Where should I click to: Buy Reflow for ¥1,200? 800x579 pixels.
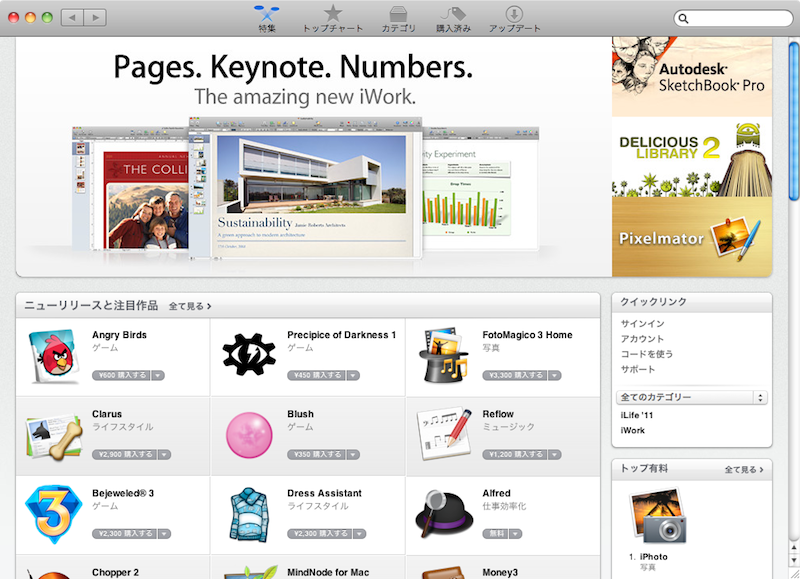(x=515, y=455)
